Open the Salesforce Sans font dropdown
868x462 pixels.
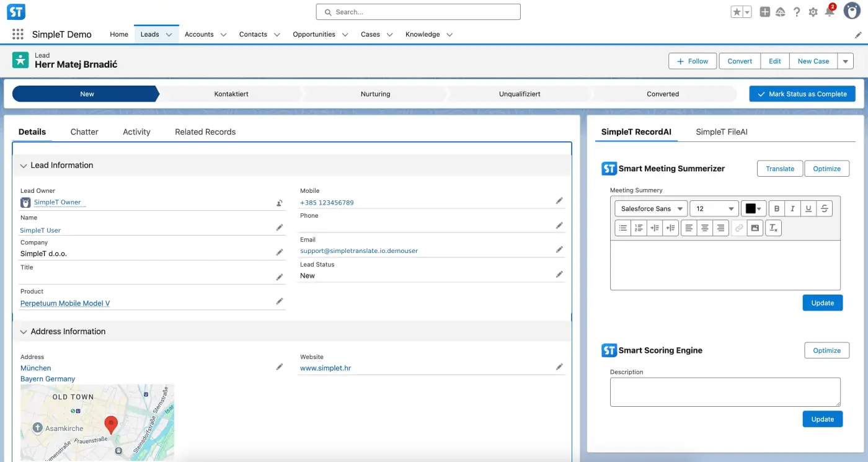[651, 209]
